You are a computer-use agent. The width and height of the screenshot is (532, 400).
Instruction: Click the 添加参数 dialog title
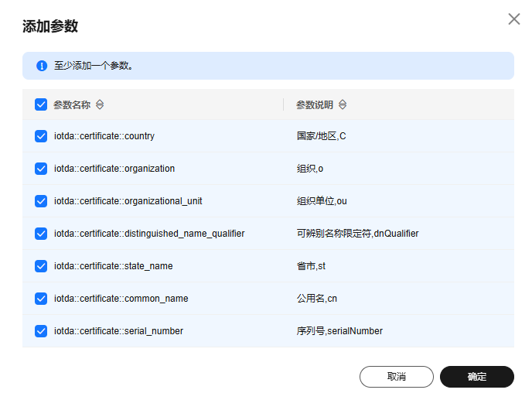(50, 26)
